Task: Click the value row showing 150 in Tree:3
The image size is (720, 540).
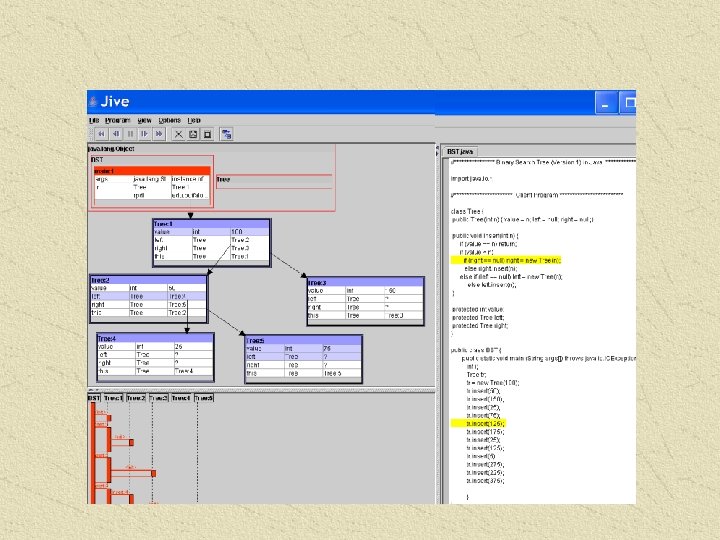Action: click(x=365, y=291)
